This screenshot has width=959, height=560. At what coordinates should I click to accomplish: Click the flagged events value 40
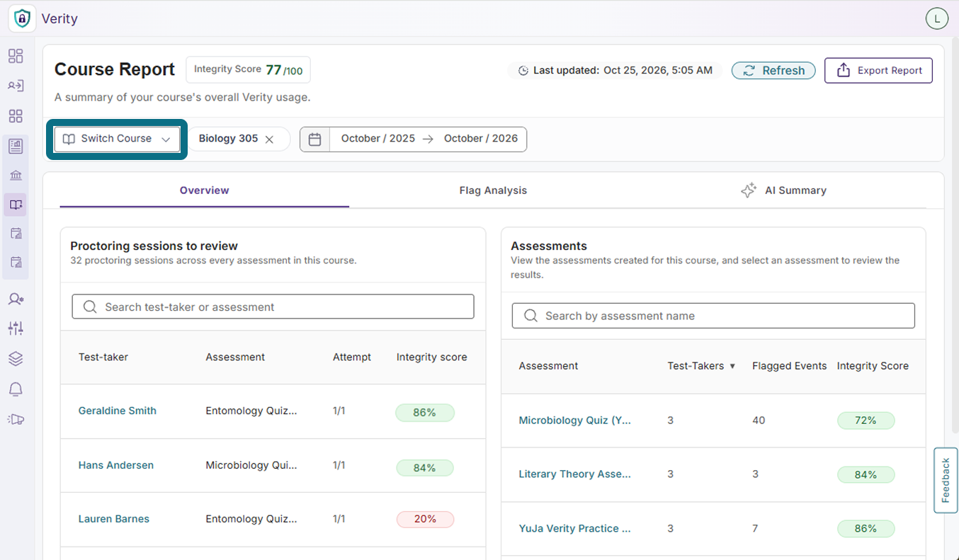pos(759,421)
